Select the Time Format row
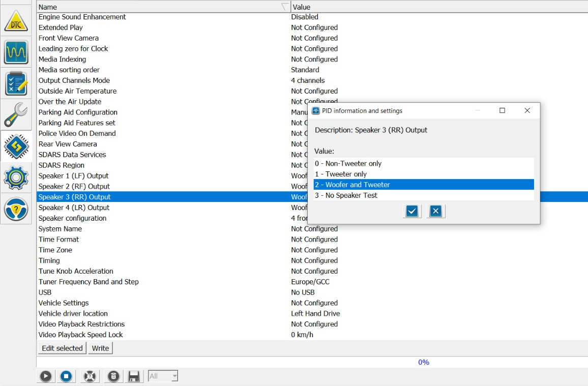Image resolution: width=588 pixels, height=386 pixels. 312,239
